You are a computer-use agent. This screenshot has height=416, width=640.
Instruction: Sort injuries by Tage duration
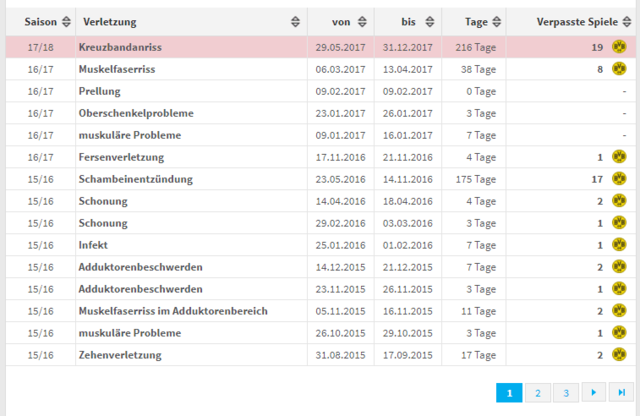pos(496,22)
